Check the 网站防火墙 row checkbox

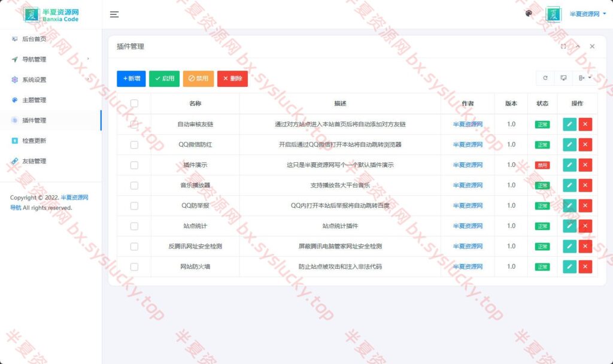(x=134, y=266)
